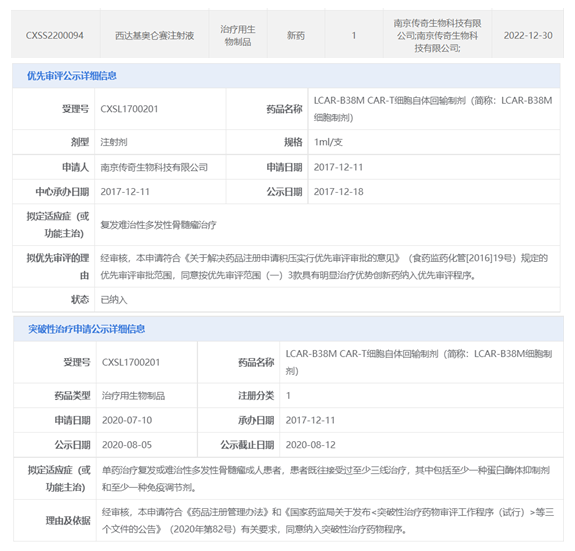This screenshot has width=575, height=551.
Task: Click acceptance number CXSS2200094 in top row
Action: pyautogui.click(x=55, y=36)
